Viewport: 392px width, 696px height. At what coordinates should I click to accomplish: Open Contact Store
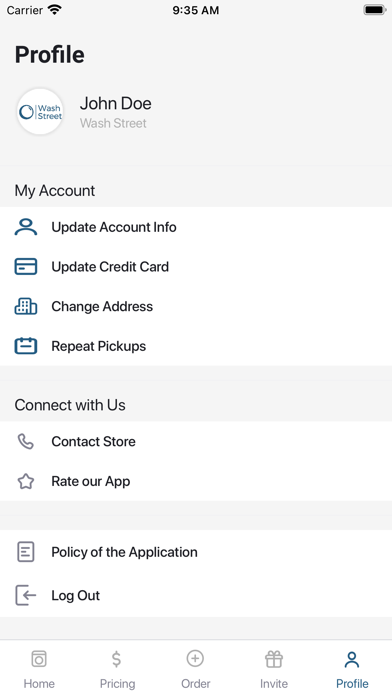point(196,441)
